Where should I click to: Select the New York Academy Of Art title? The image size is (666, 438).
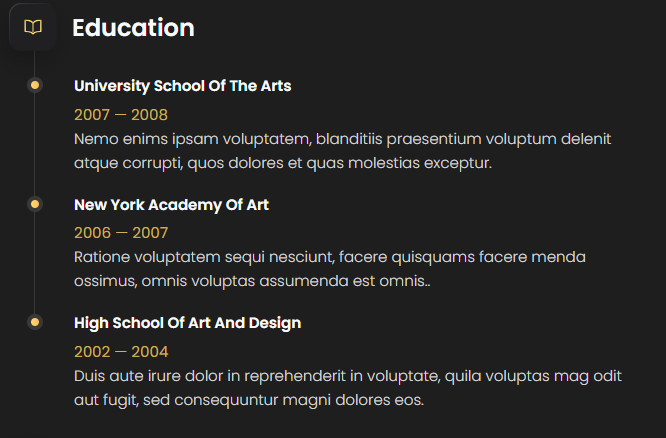coord(171,205)
